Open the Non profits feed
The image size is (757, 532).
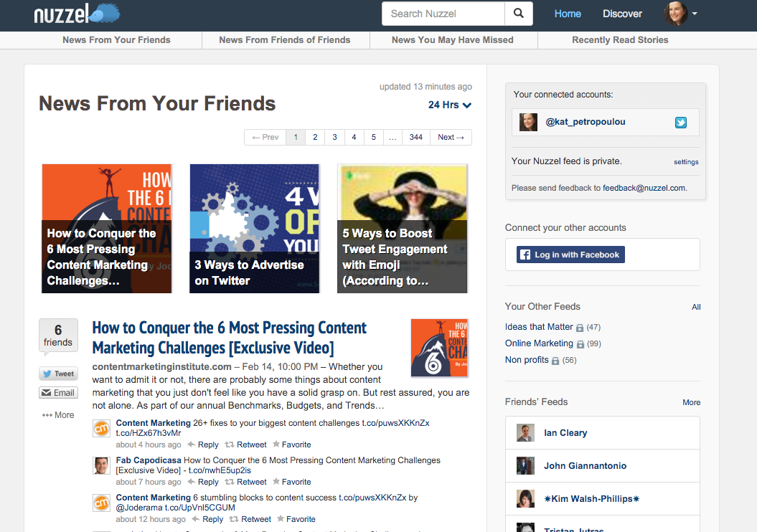[527, 360]
